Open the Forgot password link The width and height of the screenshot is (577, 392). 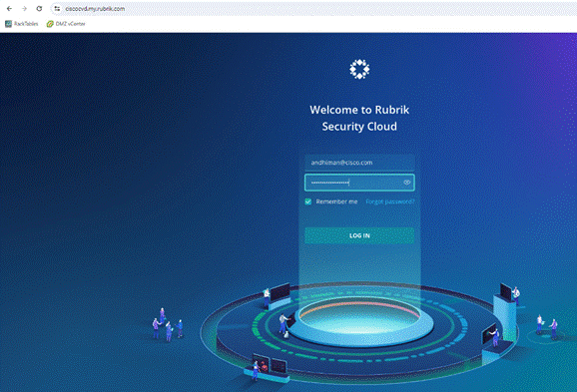click(390, 201)
